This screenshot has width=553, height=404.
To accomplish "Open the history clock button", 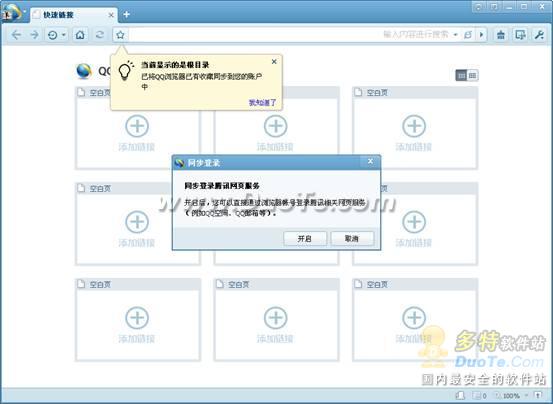I will (x=53, y=35).
